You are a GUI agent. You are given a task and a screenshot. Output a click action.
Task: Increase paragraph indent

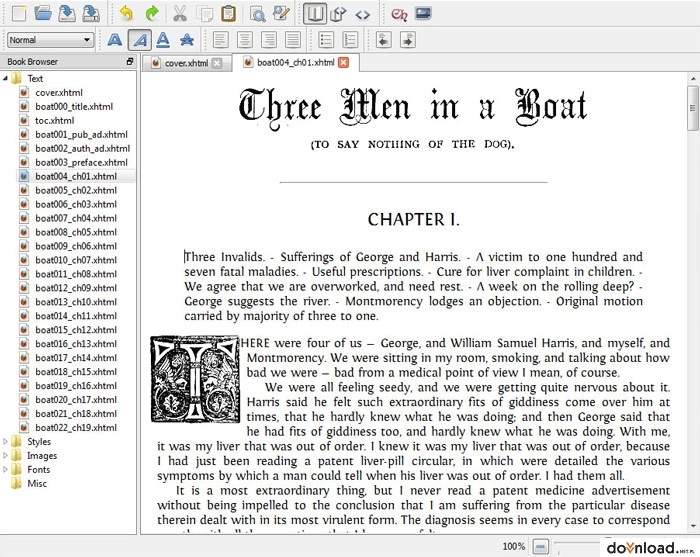[408, 40]
